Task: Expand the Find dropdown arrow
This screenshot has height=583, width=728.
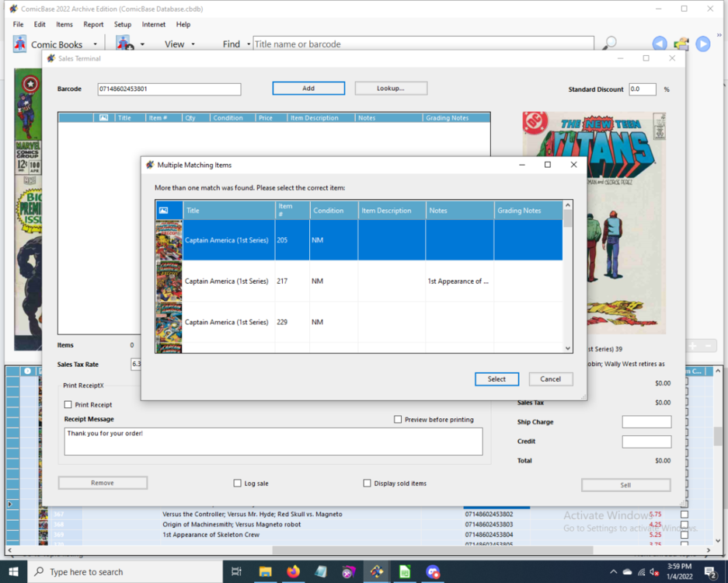Action: pyautogui.click(x=249, y=45)
